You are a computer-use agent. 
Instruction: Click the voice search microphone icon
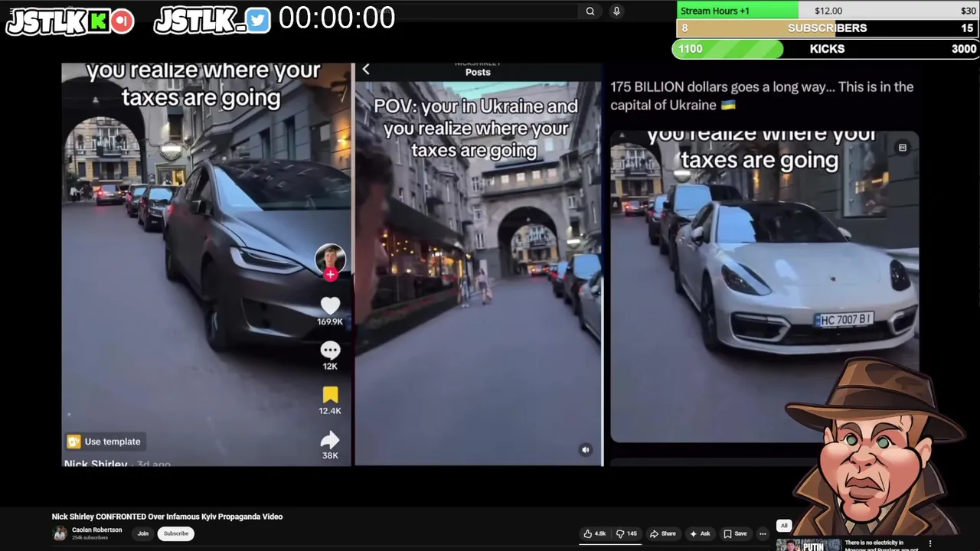(616, 11)
